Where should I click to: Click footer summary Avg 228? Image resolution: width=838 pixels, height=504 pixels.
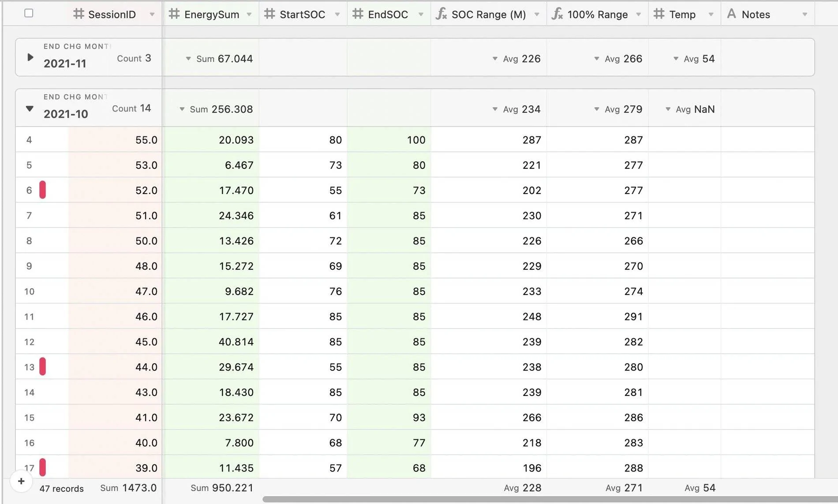(x=523, y=488)
